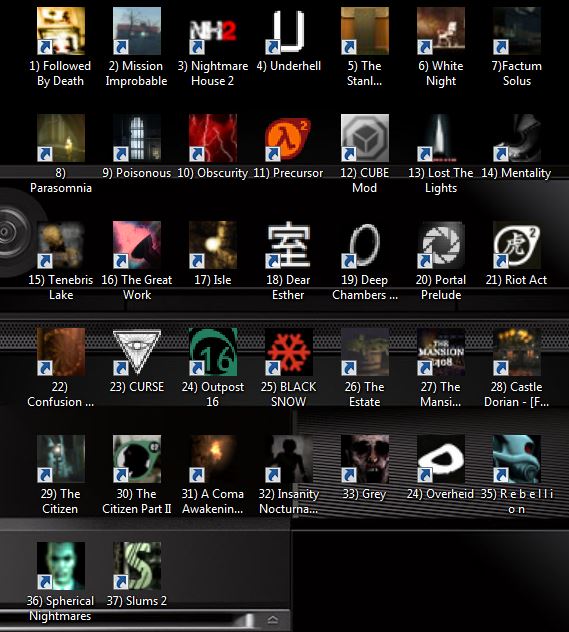Open The Estate shortcut
Image resolution: width=569 pixels, height=632 pixels.
[365, 352]
